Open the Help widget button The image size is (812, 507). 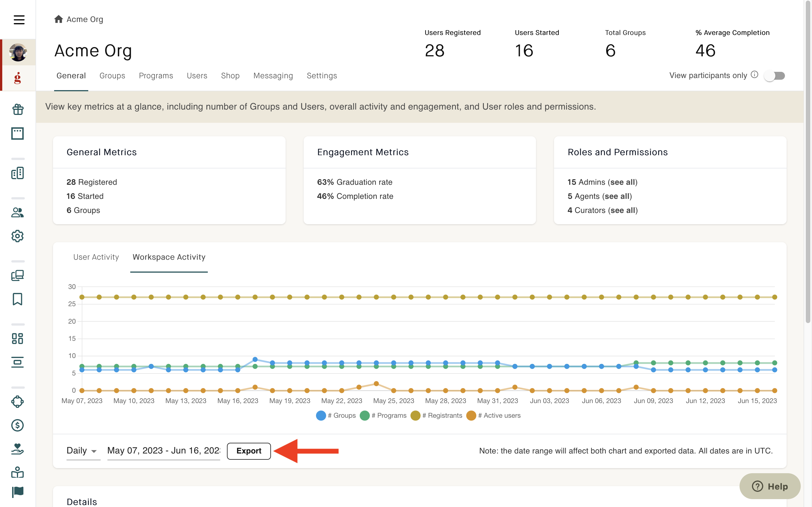[x=770, y=486]
